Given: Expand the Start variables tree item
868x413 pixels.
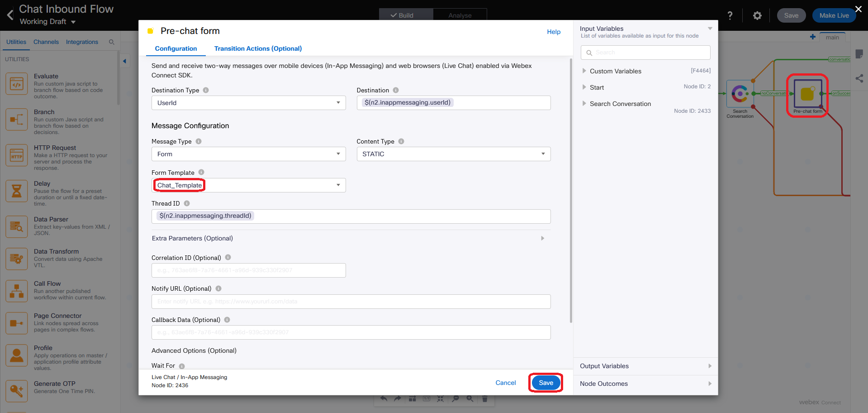Looking at the screenshot, I should (584, 87).
